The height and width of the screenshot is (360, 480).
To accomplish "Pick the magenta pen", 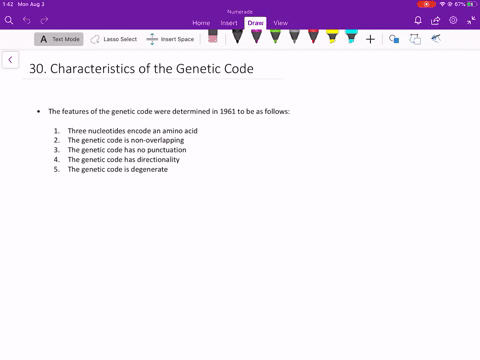I will 256,36.
